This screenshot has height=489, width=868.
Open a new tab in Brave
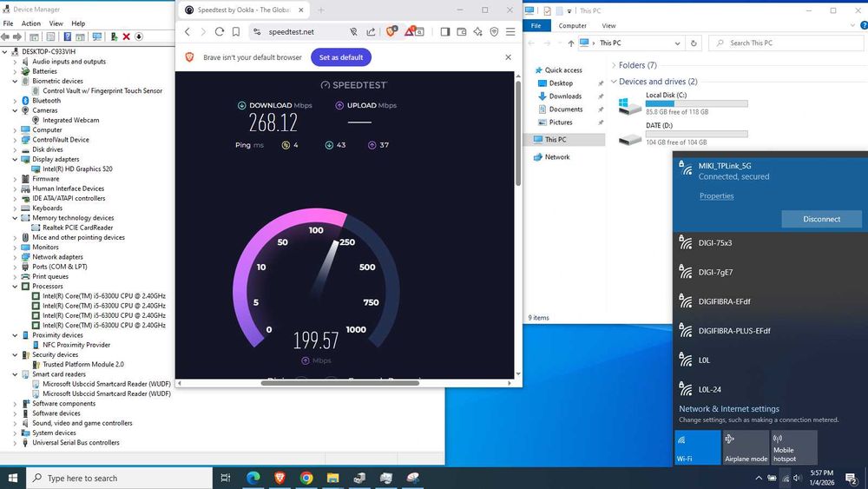[x=321, y=10]
